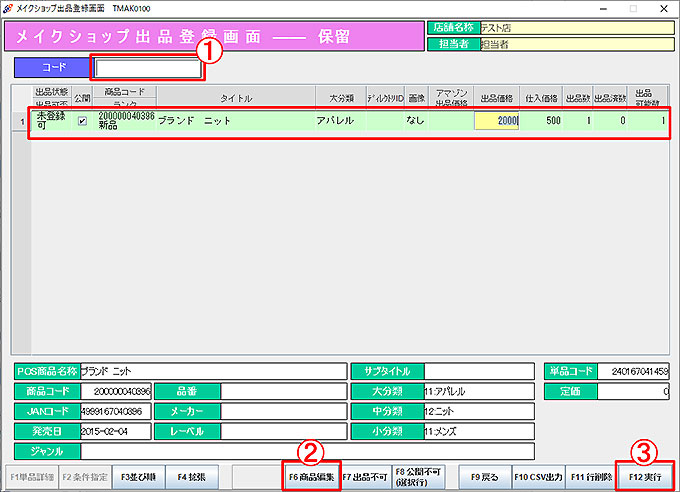This screenshot has width=680, height=492.
Task: Click the F12 実行 button
Action: click(x=646, y=475)
